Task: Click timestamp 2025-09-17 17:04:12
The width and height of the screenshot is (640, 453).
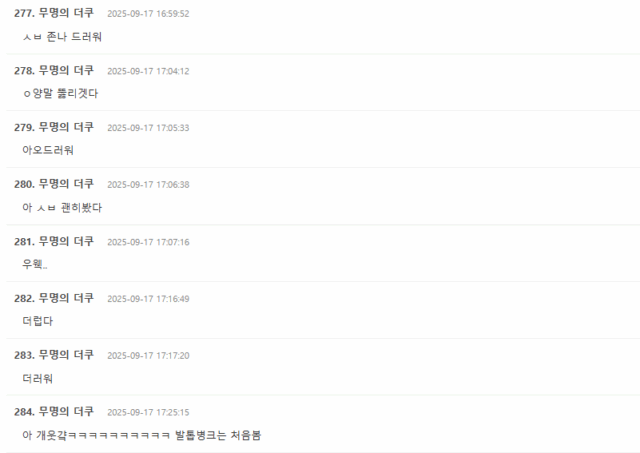Action: (x=148, y=71)
